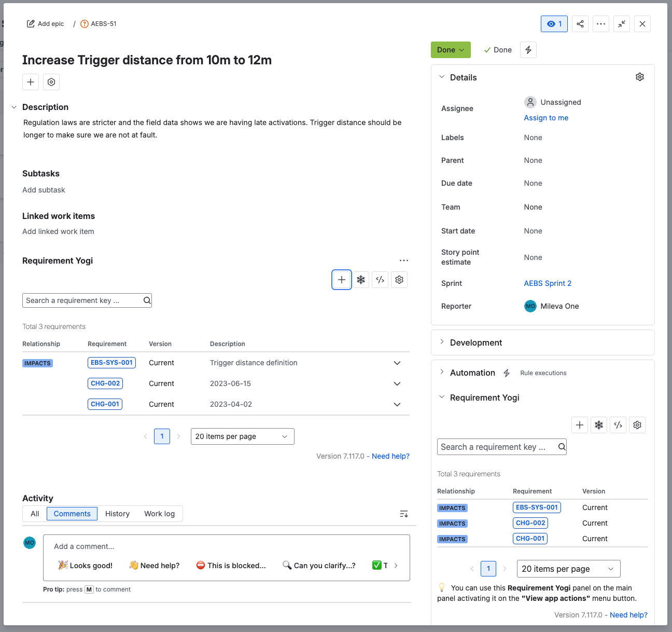672x632 pixels.
Task: Open CHG-002 in the sidebar table
Action: [530, 523]
